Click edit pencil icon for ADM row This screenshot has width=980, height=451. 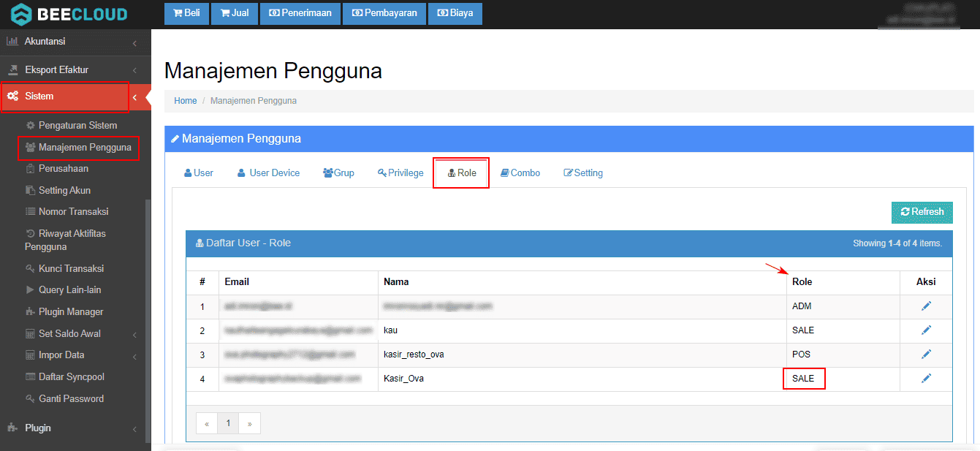click(x=926, y=306)
